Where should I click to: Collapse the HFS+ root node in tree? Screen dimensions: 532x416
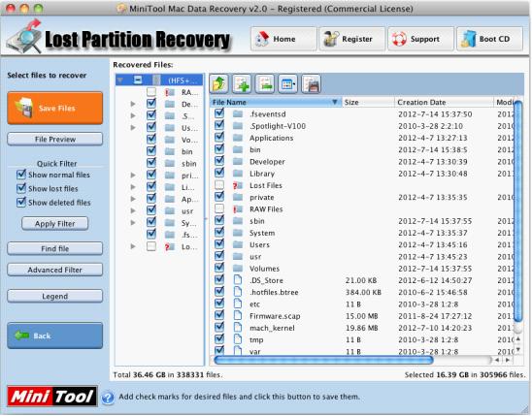(119, 80)
